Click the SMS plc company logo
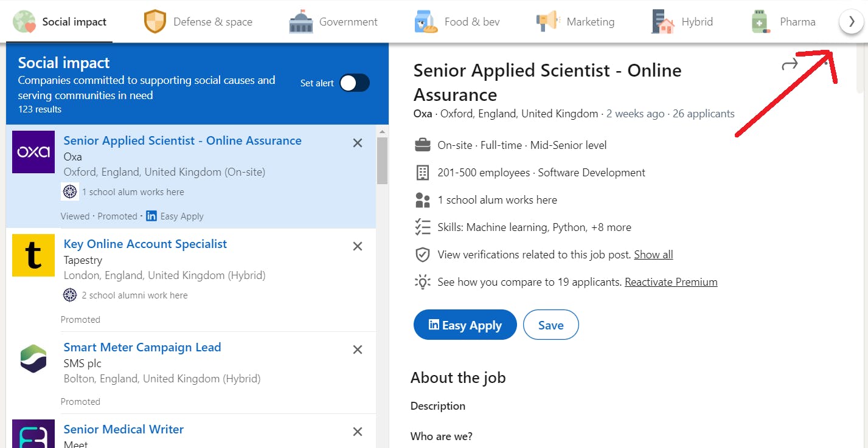The width and height of the screenshot is (868, 448). pyautogui.click(x=33, y=359)
